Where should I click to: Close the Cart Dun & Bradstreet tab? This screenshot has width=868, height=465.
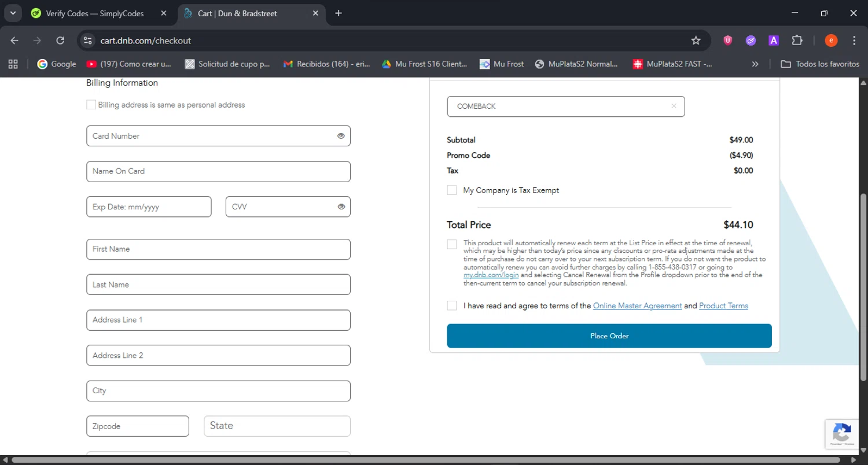pyautogui.click(x=315, y=13)
